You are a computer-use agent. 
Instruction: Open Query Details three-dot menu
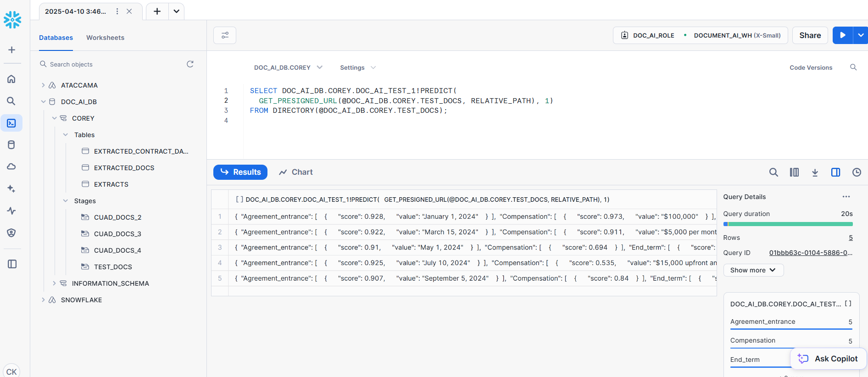846,197
